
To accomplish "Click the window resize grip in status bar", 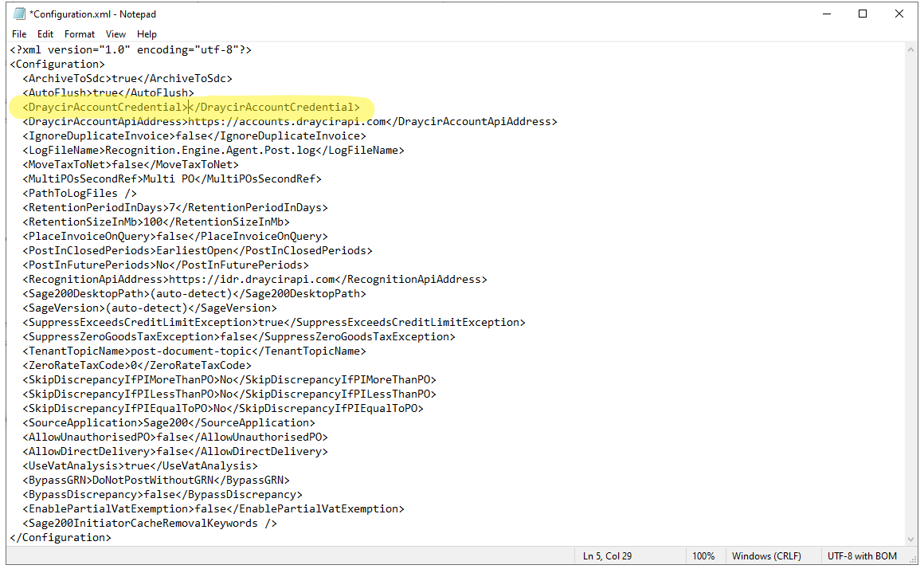I will click(x=912, y=559).
